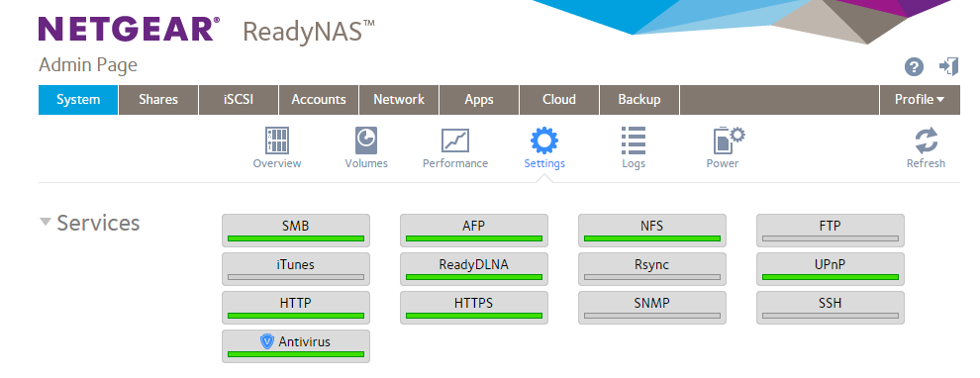Open the Volumes icon

(x=366, y=141)
